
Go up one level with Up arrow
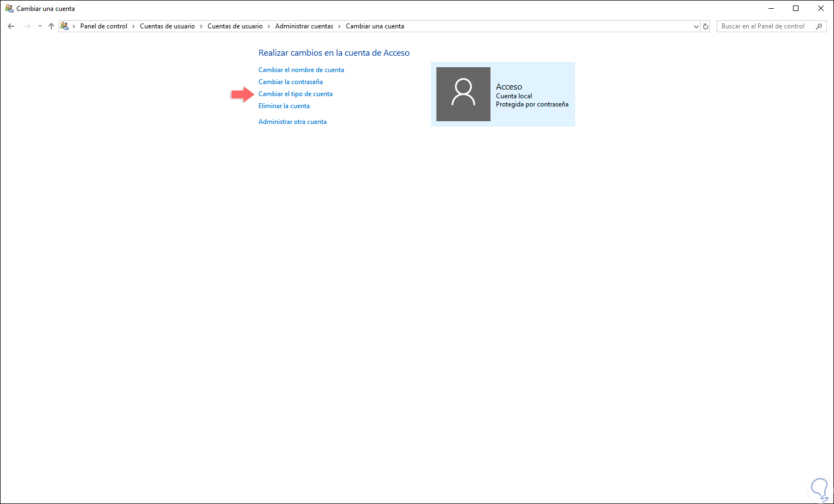click(51, 26)
